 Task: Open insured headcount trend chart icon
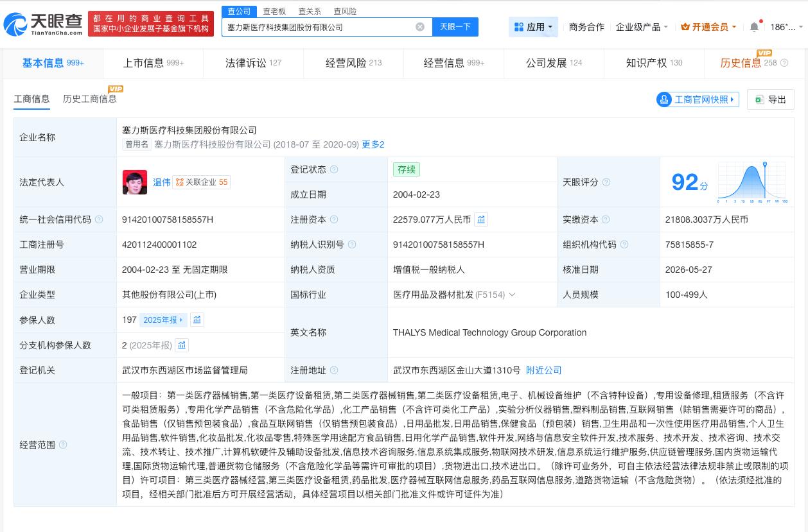point(197,320)
